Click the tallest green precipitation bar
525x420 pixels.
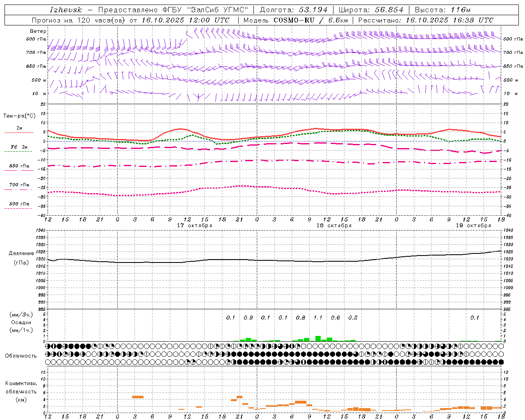point(318,338)
